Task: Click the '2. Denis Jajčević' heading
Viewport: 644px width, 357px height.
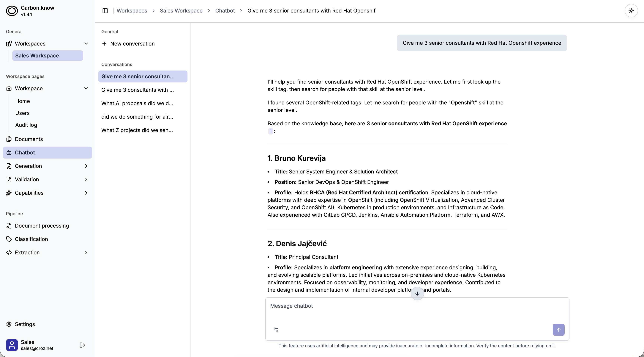Action: (297, 243)
